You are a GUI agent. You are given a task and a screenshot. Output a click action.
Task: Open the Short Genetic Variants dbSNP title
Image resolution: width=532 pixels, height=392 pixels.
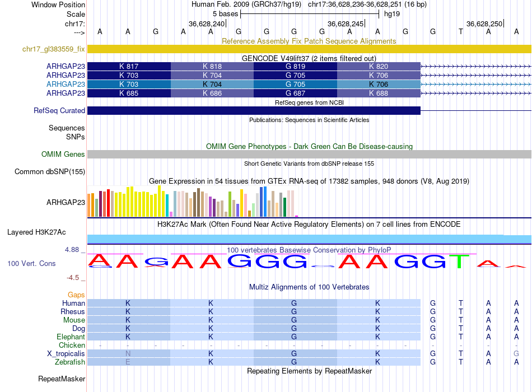(309, 164)
